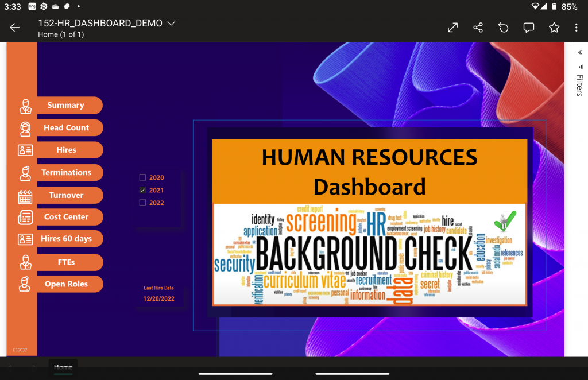Tap the Background Check word cloud image
This screenshot has width=588, height=380.
pyautogui.click(x=369, y=254)
